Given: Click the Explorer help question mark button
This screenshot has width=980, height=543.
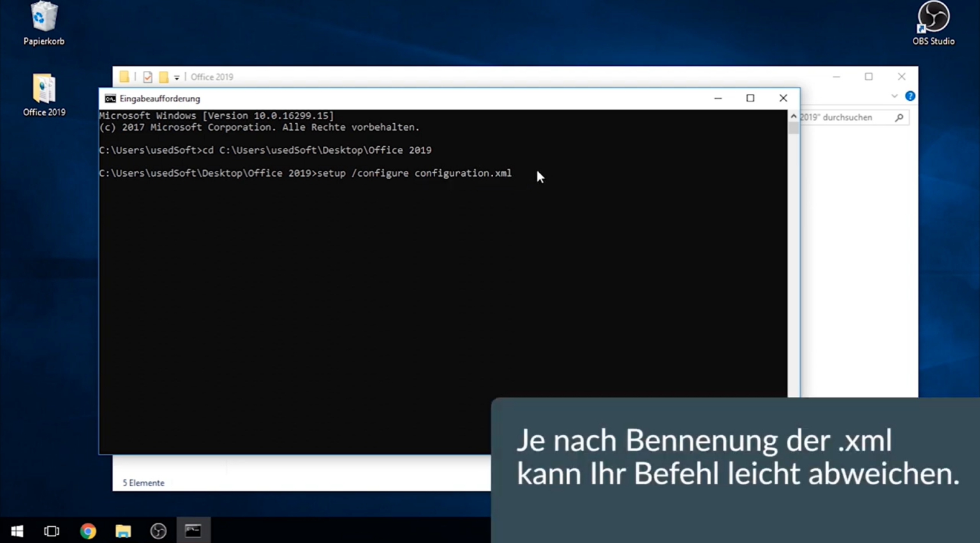Looking at the screenshot, I should 910,96.
